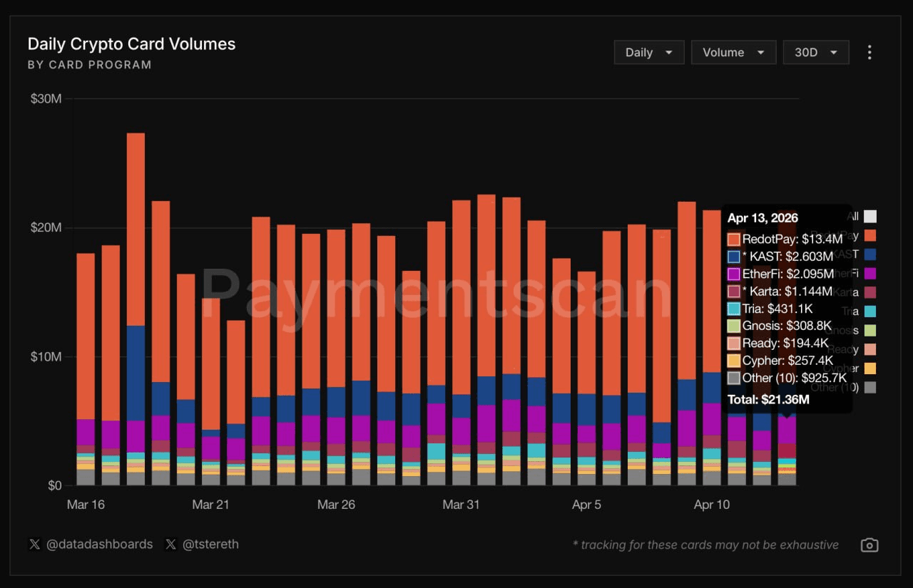Toggle the EtherFi purple legend square
The image size is (913, 588).
(869, 274)
